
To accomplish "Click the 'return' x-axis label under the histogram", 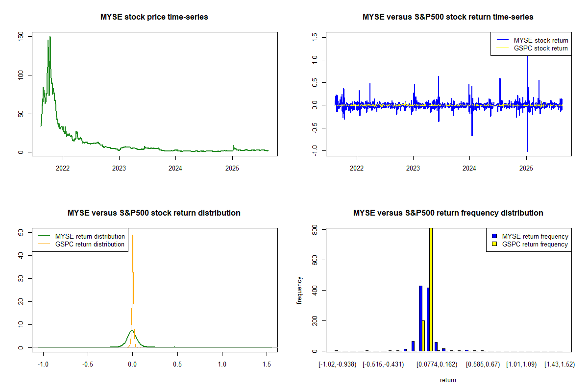I will pos(448,380).
